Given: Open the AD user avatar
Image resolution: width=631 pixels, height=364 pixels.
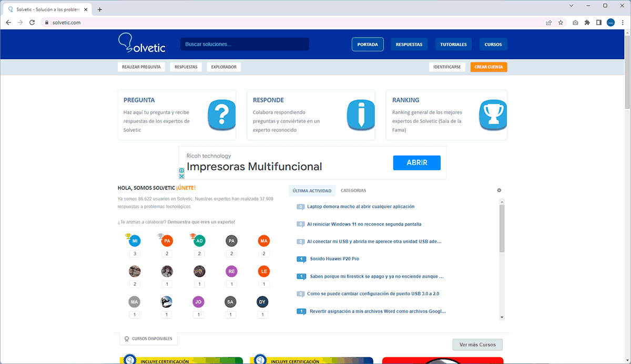Looking at the screenshot, I should click(x=199, y=241).
